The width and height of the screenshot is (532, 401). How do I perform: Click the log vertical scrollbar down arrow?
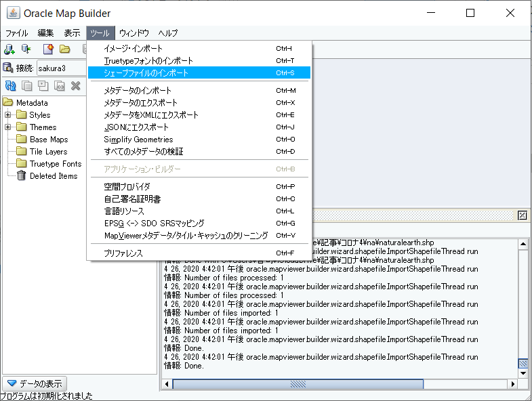(x=523, y=373)
